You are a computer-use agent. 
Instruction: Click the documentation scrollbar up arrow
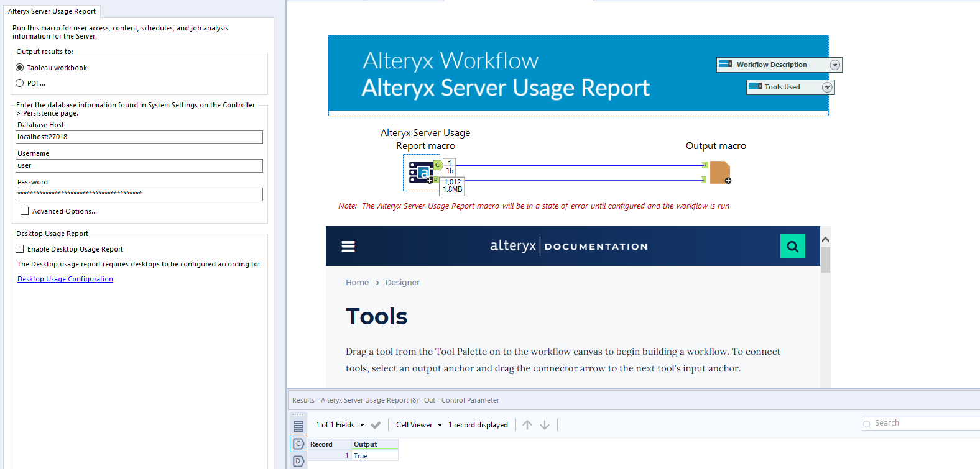825,240
